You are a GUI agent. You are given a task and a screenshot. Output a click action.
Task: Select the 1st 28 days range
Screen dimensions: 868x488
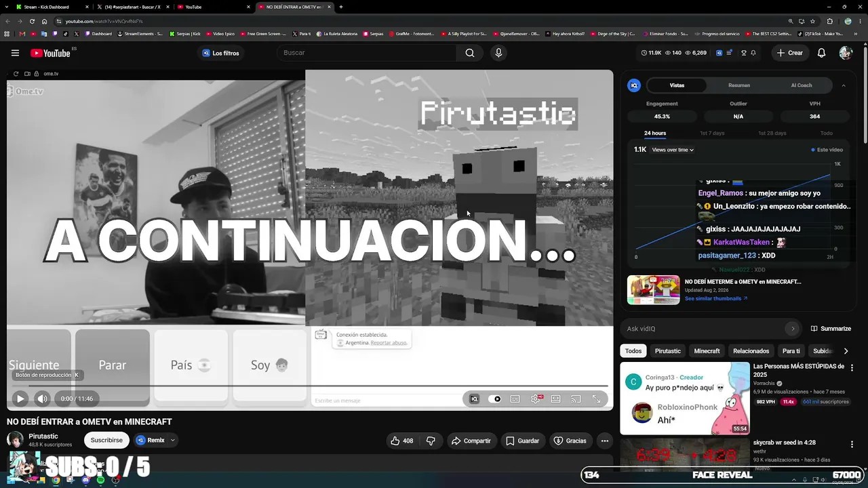772,133
